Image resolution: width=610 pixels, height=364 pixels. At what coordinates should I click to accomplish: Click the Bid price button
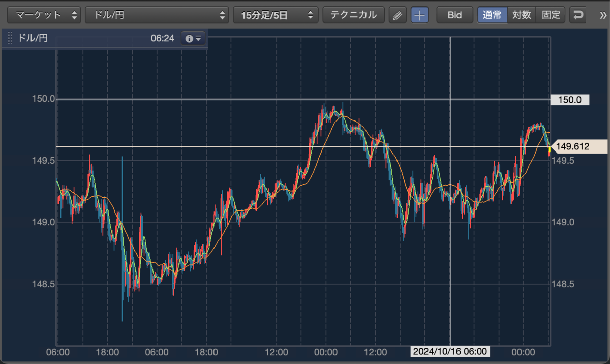[454, 15]
